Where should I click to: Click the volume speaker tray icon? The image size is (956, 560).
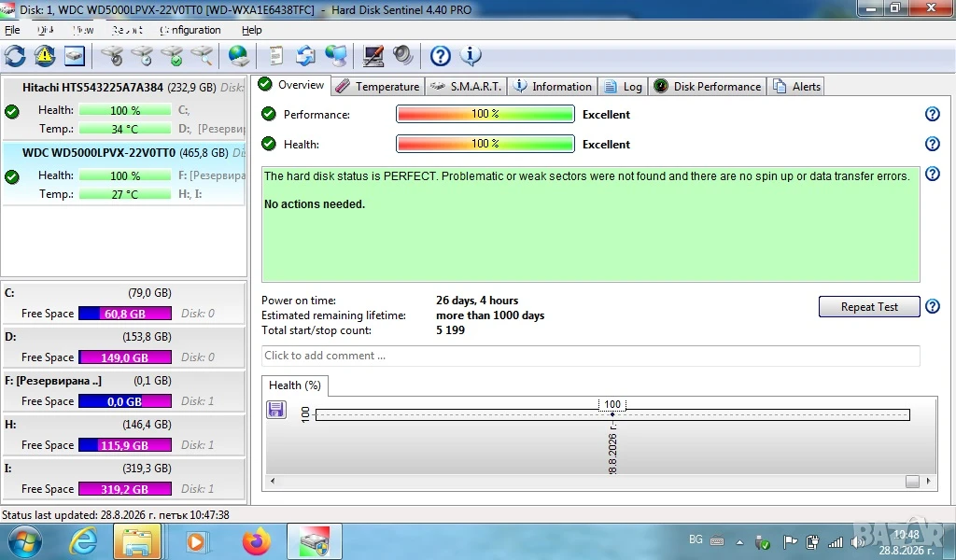click(x=858, y=541)
